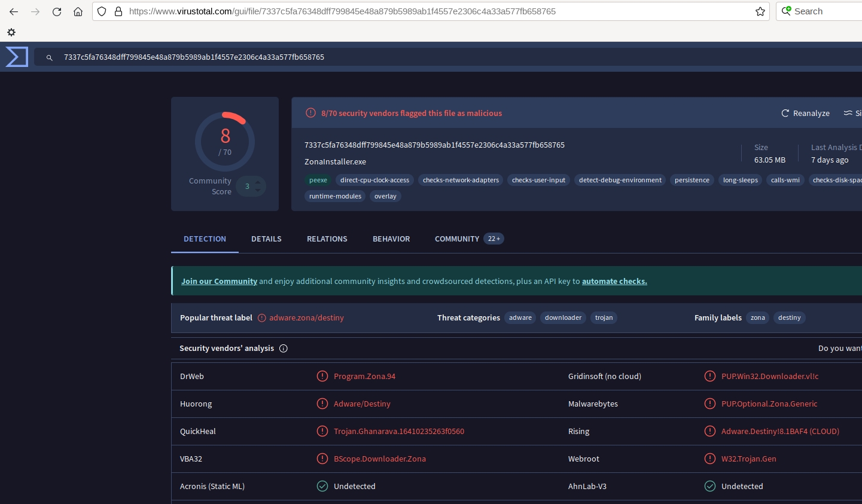Click the info icon beside Security vendors' analysis
862x504 pixels.
[x=284, y=349]
